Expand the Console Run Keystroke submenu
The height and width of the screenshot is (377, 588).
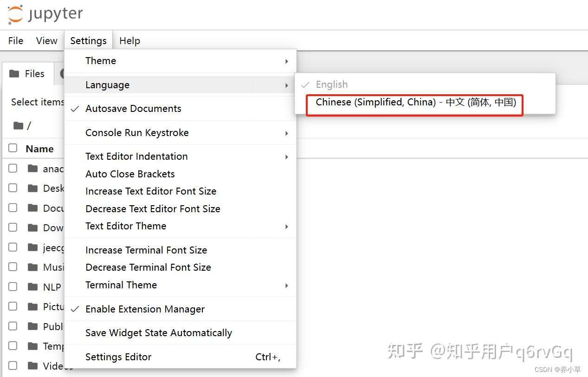click(137, 132)
